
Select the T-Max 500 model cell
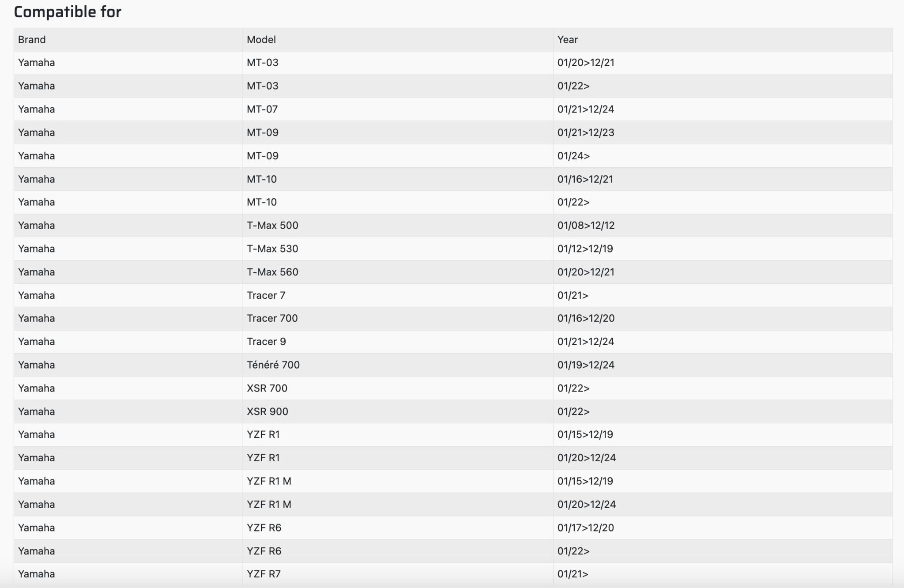[x=272, y=226]
